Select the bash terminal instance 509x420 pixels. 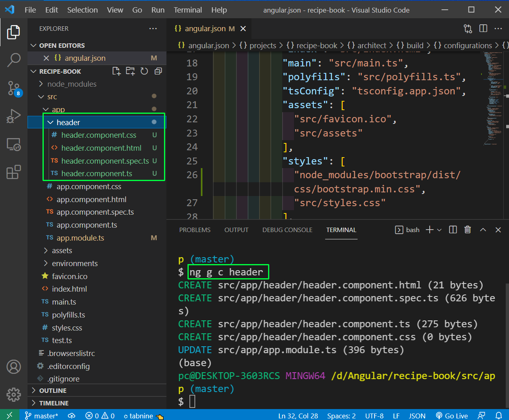[407, 230]
